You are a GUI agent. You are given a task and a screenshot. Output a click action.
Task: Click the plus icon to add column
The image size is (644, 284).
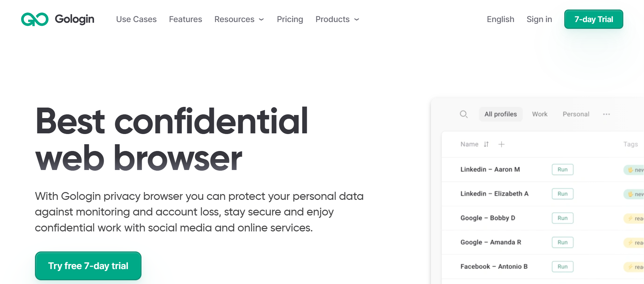(501, 144)
